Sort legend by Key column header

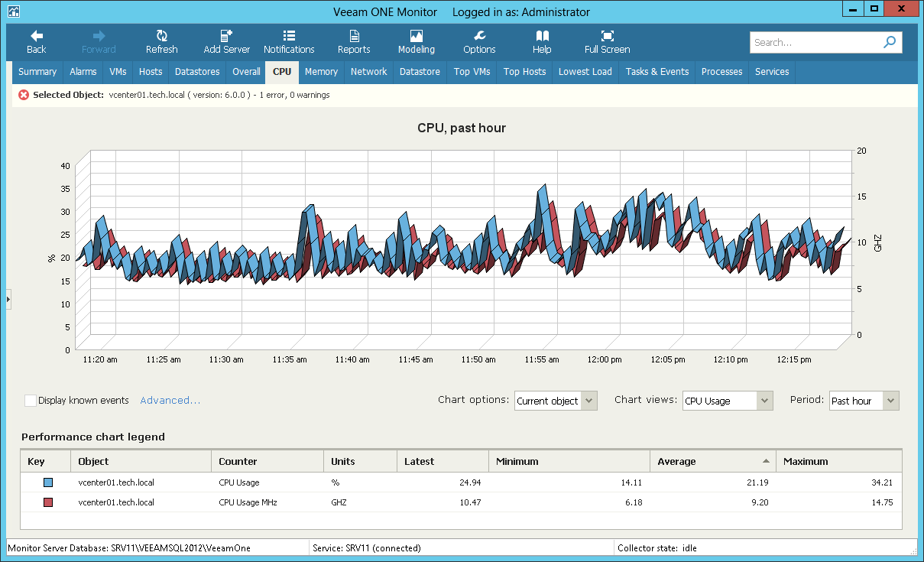[x=45, y=461]
